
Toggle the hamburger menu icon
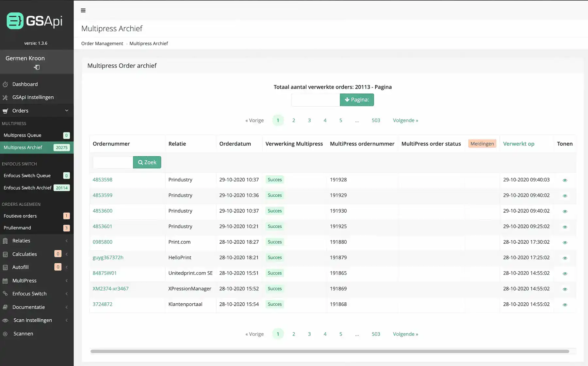(x=83, y=10)
